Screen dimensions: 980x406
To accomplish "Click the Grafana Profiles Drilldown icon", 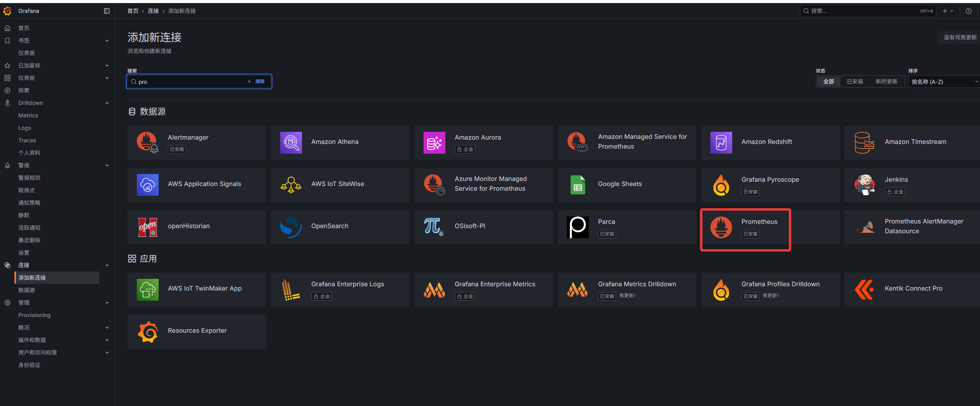I will [x=721, y=289].
